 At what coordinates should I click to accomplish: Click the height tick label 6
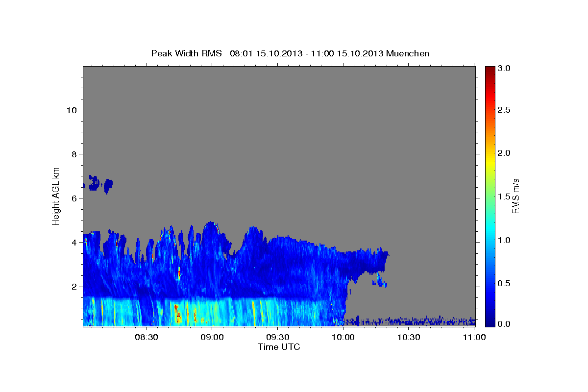73,198
